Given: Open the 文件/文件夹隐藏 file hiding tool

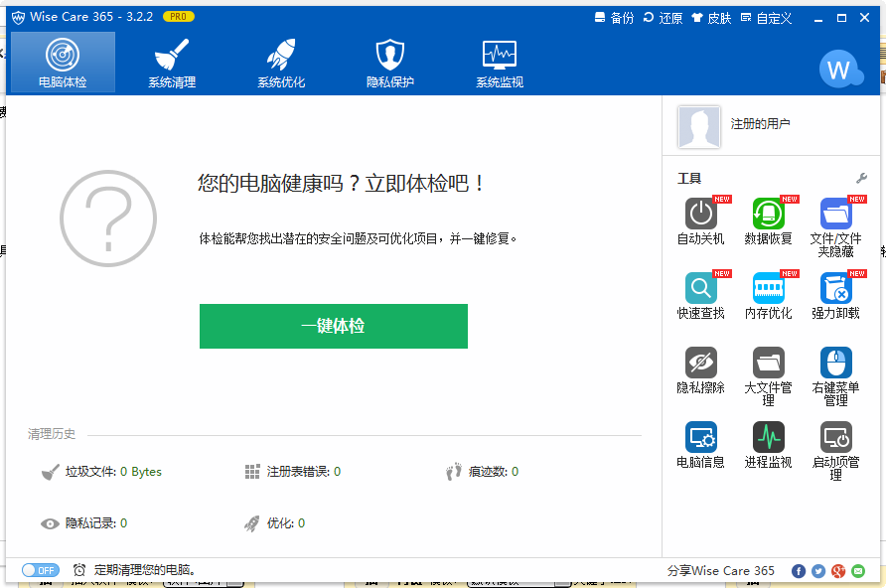Looking at the screenshot, I should point(834,220).
